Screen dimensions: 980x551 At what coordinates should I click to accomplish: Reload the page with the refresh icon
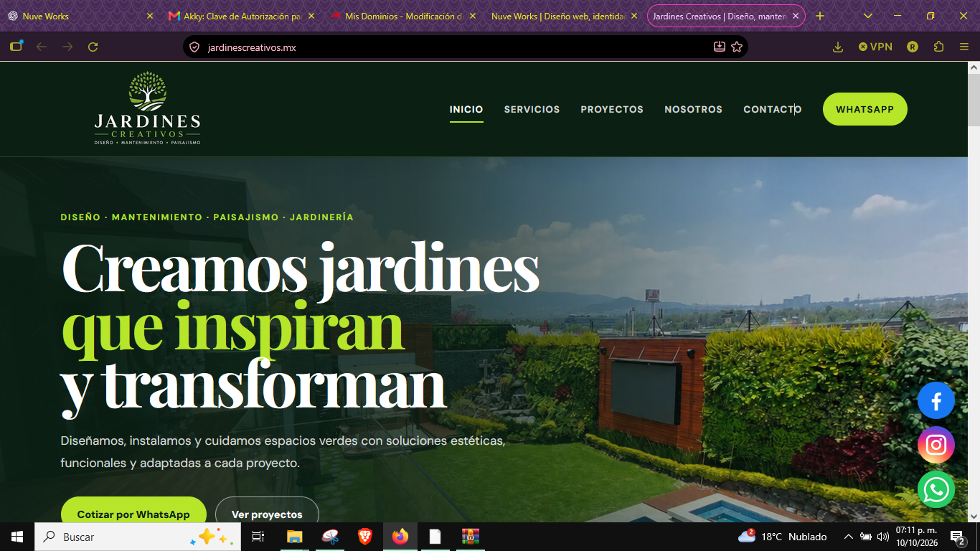point(93,47)
